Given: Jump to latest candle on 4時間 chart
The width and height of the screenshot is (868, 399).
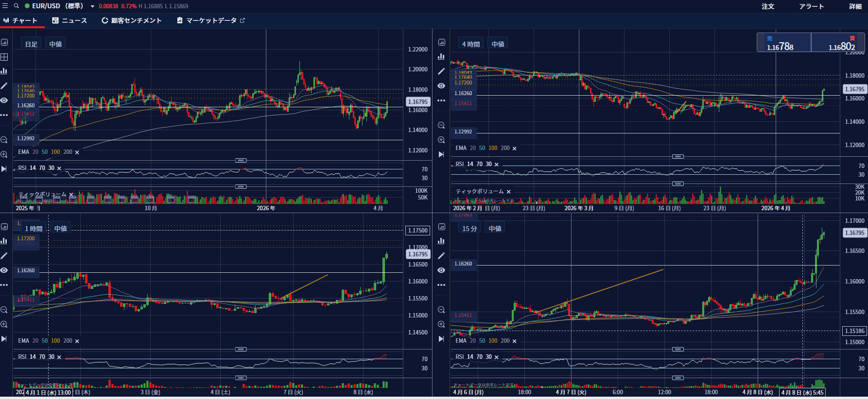Looking at the screenshot, I should pos(441,154).
